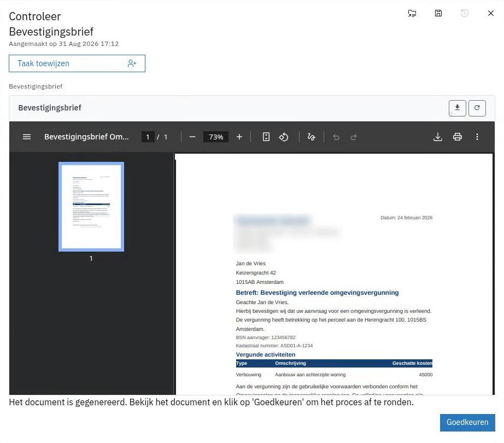Click the 'Jan de Vries' addressee name
Viewport: 504px width, 443px height.
(251, 264)
